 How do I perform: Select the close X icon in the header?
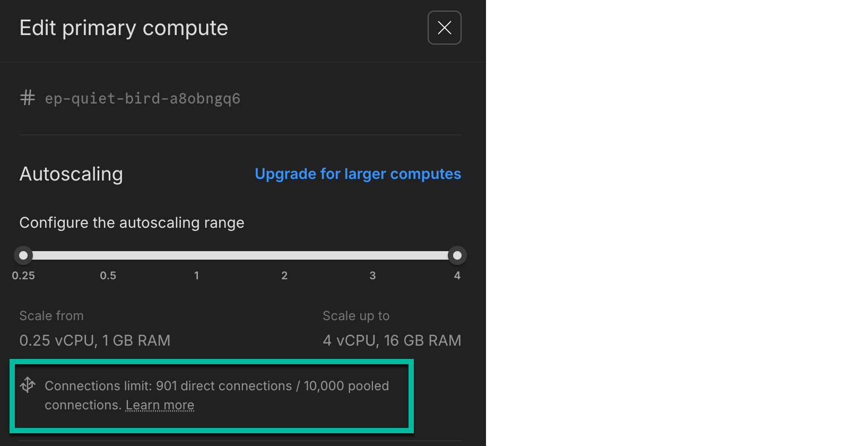(444, 28)
